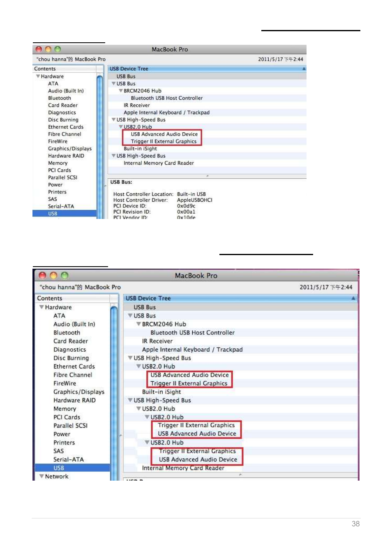Select Card Reader in the upper window sidebar
392x555 pixels.
click(x=63, y=105)
